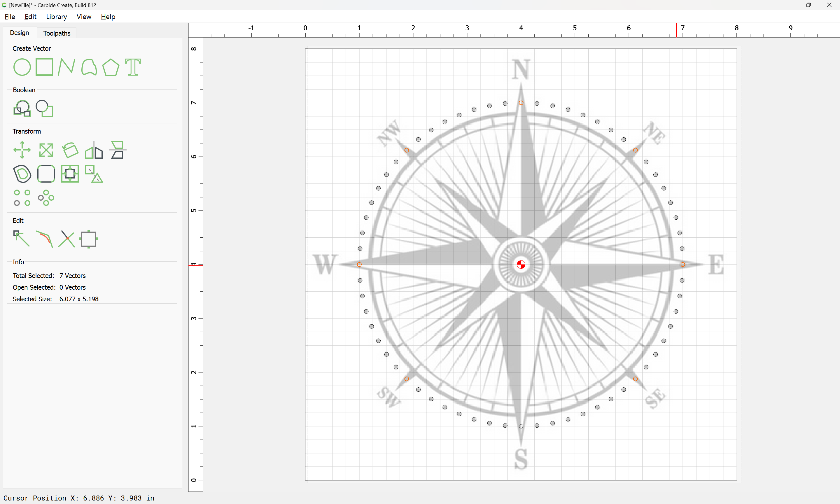Select the gray circle at compass south tip
Image resolution: width=840 pixels, height=504 pixels.
521,426
